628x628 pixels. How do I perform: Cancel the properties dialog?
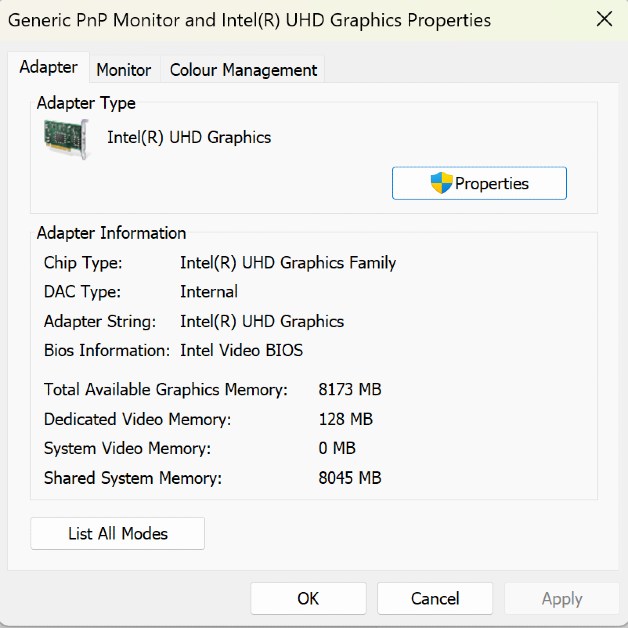(435, 598)
